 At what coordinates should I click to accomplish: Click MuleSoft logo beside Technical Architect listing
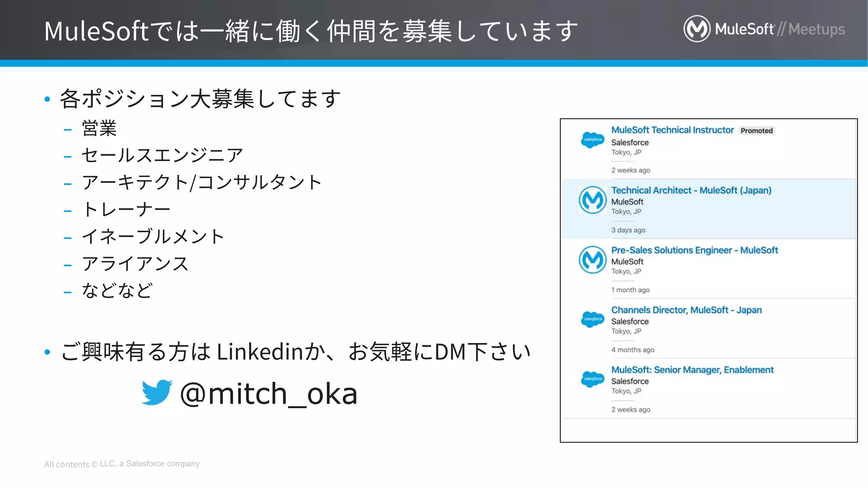click(593, 200)
